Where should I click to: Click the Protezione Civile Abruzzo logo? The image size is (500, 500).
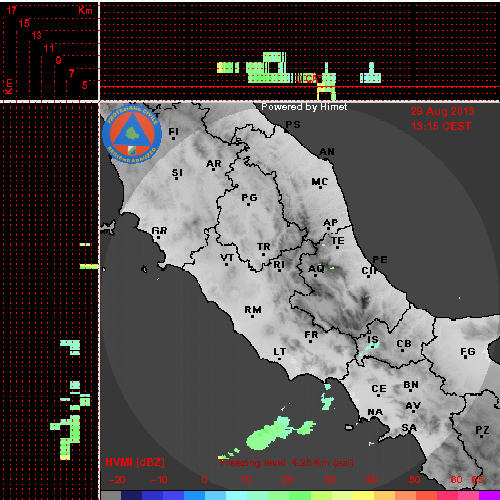click(132, 134)
